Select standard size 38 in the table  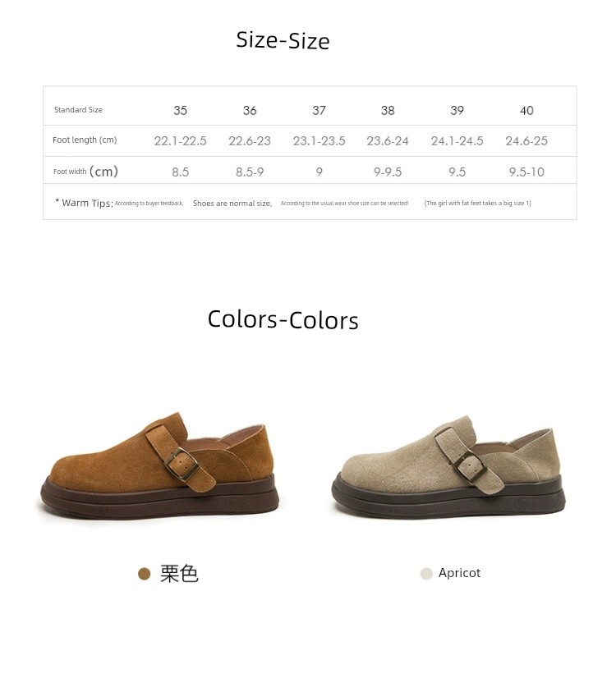(x=388, y=110)
